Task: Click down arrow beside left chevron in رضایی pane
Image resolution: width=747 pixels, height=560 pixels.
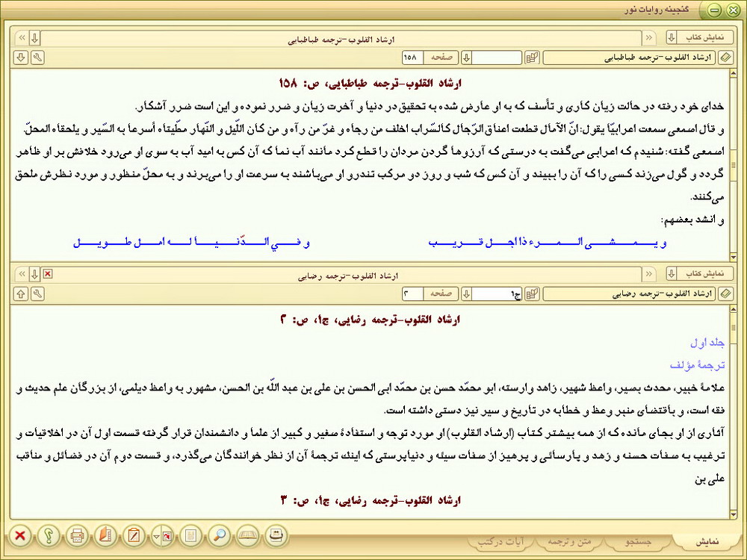Action: pos(35,274)
